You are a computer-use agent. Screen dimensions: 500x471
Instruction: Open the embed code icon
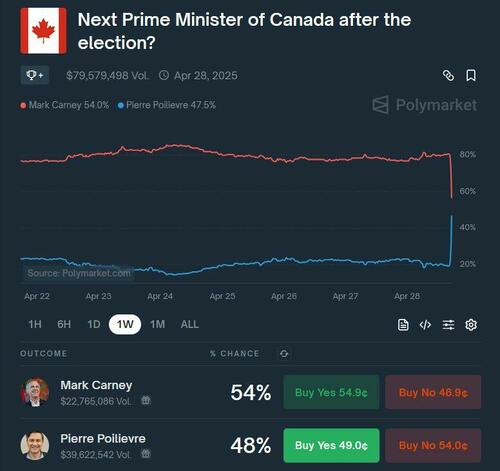point(425,324)
